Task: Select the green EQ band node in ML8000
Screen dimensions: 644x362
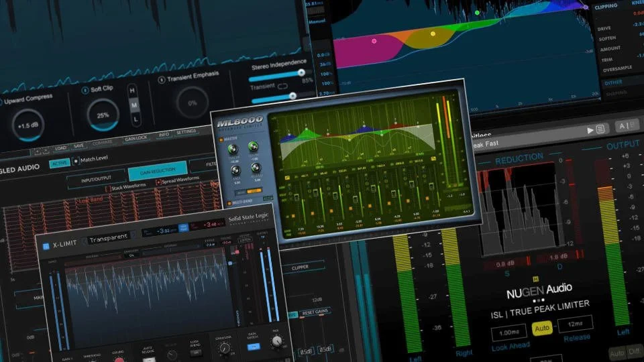Action: (306, 129)
